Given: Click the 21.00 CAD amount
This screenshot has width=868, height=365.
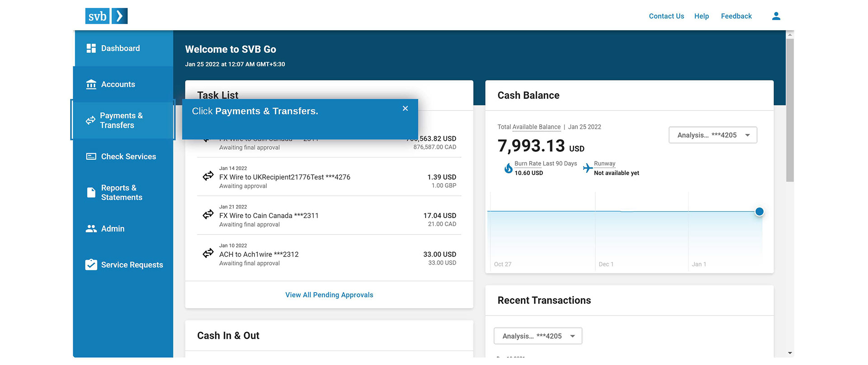Looking at the screenshot, I should (x=442, y=224).
